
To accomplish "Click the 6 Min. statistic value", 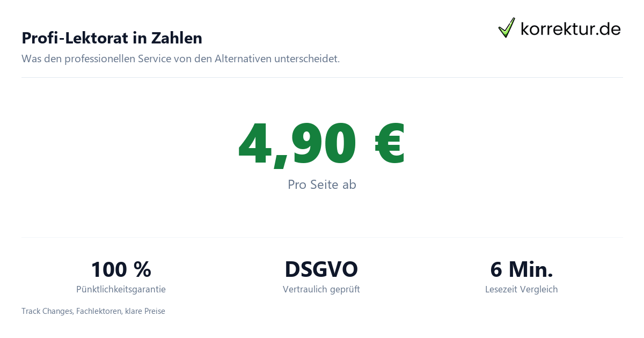I will tap(522, 269).
